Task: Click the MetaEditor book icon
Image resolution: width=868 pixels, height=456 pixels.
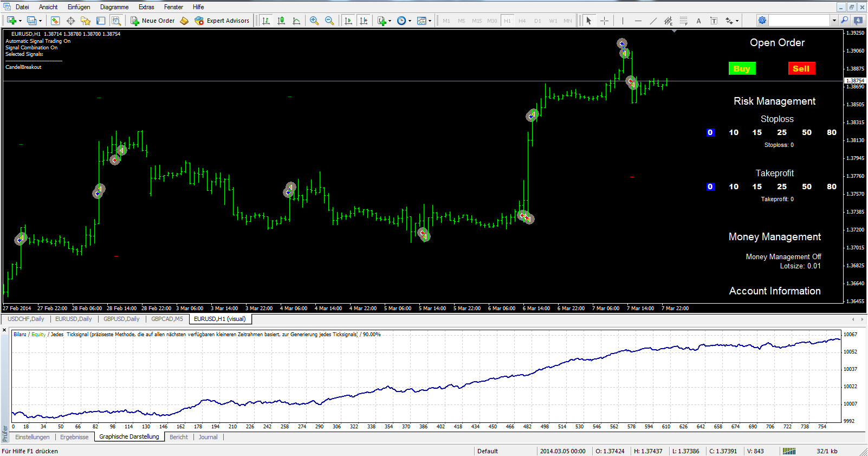Action: 184,21
